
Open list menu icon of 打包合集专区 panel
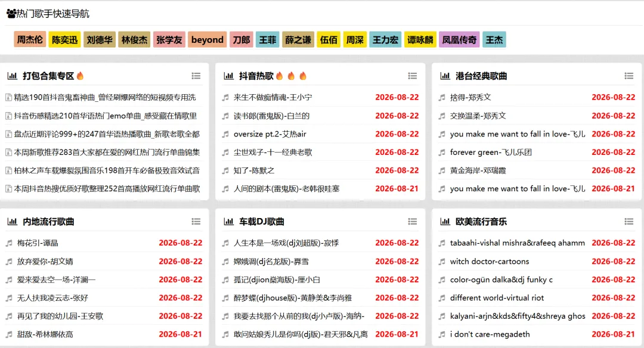pyautogui.click(x=196, y=76)
